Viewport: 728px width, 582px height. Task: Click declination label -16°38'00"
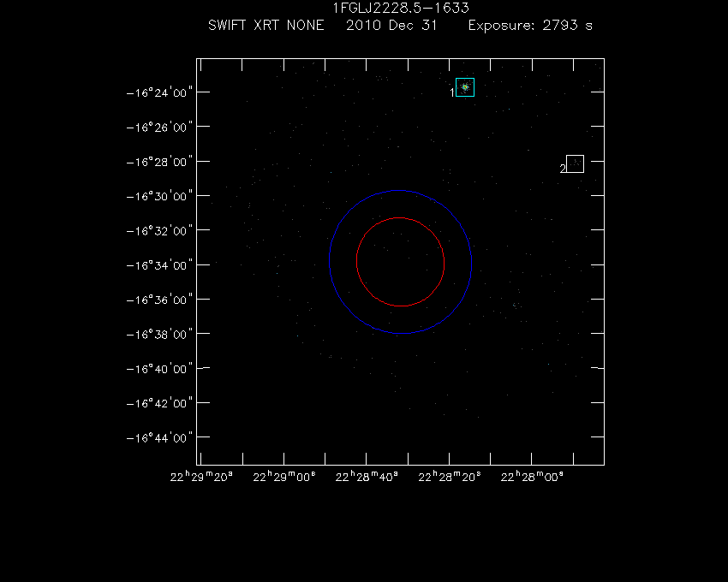(x=159, y=334)
